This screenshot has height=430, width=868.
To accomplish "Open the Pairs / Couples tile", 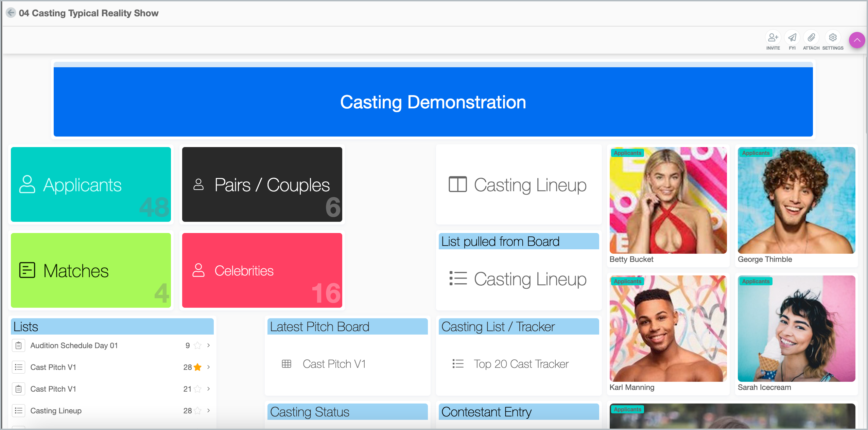I will pos(262,184).
